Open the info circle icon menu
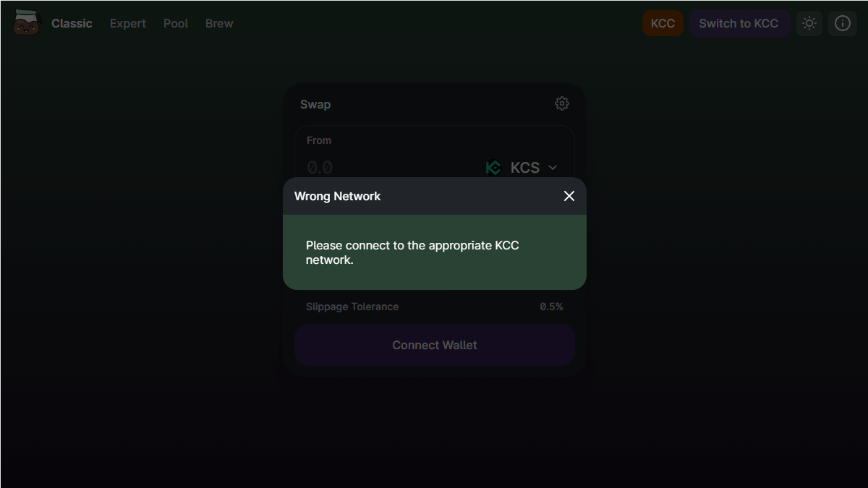The height and width of the screenshot is (488, 868). (x=843, y=23)
